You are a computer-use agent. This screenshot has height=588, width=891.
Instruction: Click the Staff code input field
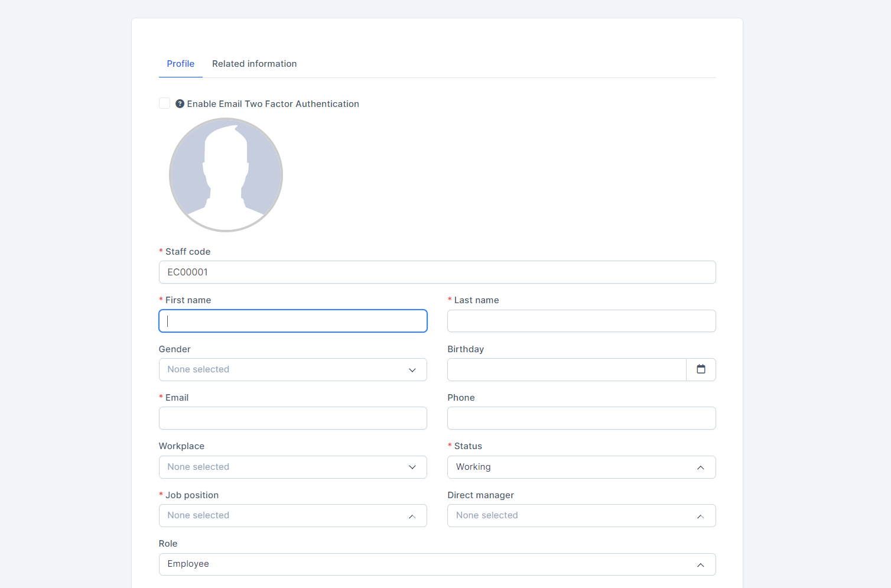click(x=437, y=272)
